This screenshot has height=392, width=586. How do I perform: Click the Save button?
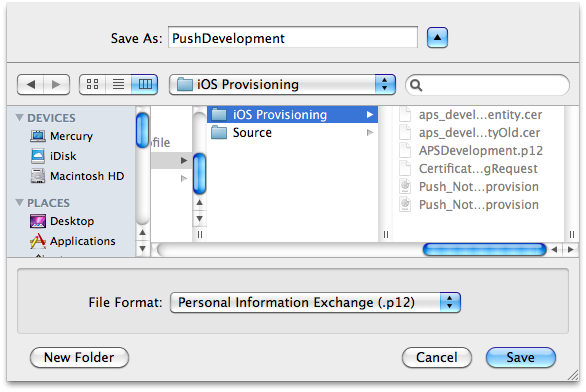(521, 357)
